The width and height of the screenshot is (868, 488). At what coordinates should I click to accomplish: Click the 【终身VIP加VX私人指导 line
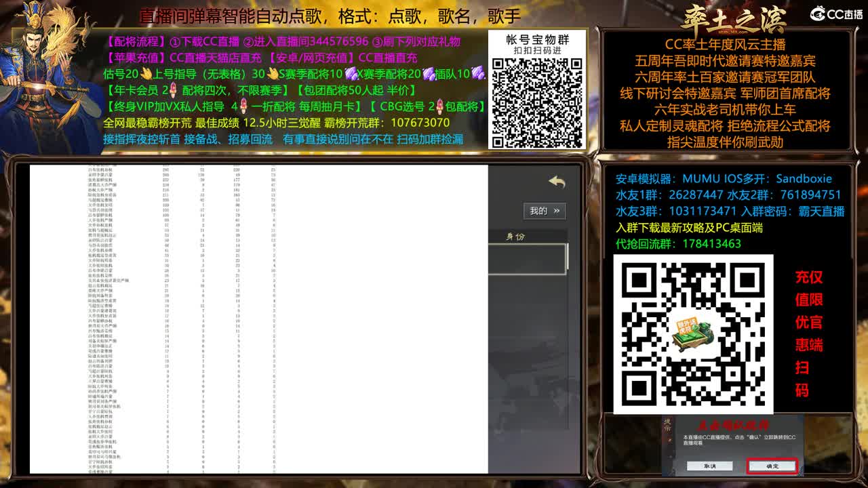295,106
